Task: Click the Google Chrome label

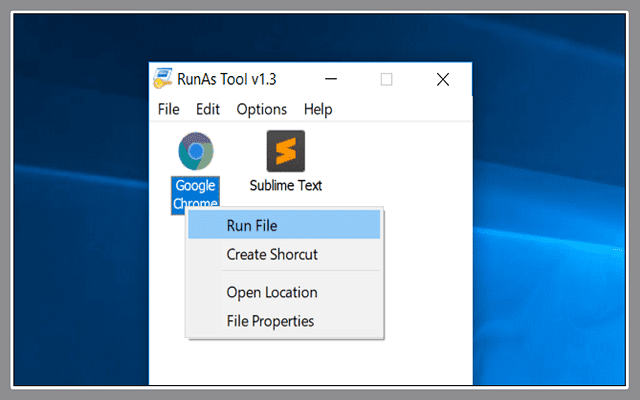Action: [195, 194]
